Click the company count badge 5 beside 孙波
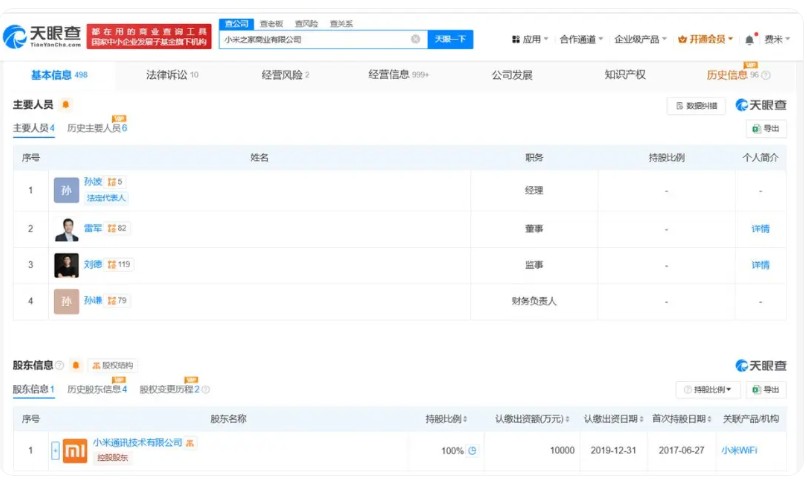The height and width of the screenshot is (486, 807). click(x=115, y=182)
